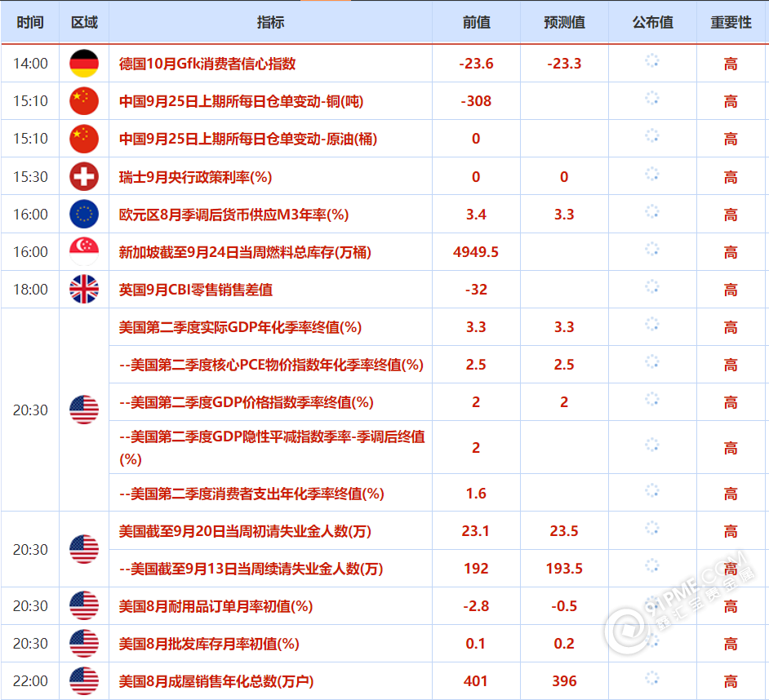Click the 公布值 column header
This screenshot has height=700, width=769.
(652, 22)
